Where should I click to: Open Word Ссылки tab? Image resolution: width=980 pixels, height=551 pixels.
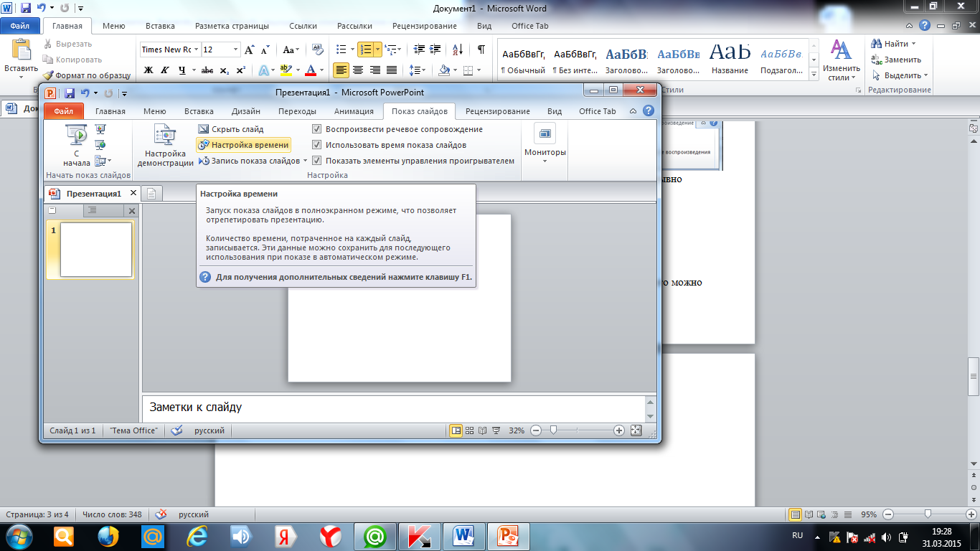[x=303, y=26]
